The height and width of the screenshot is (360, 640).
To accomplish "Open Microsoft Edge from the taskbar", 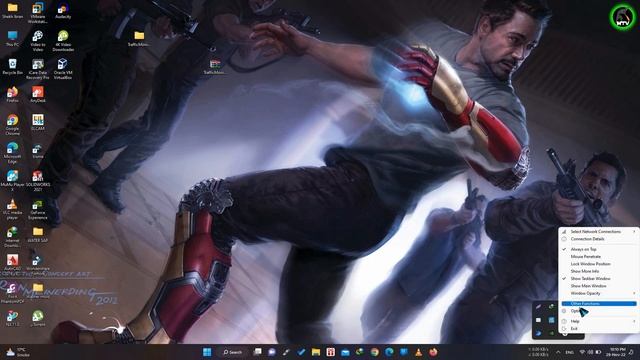I will click(389, 352).
